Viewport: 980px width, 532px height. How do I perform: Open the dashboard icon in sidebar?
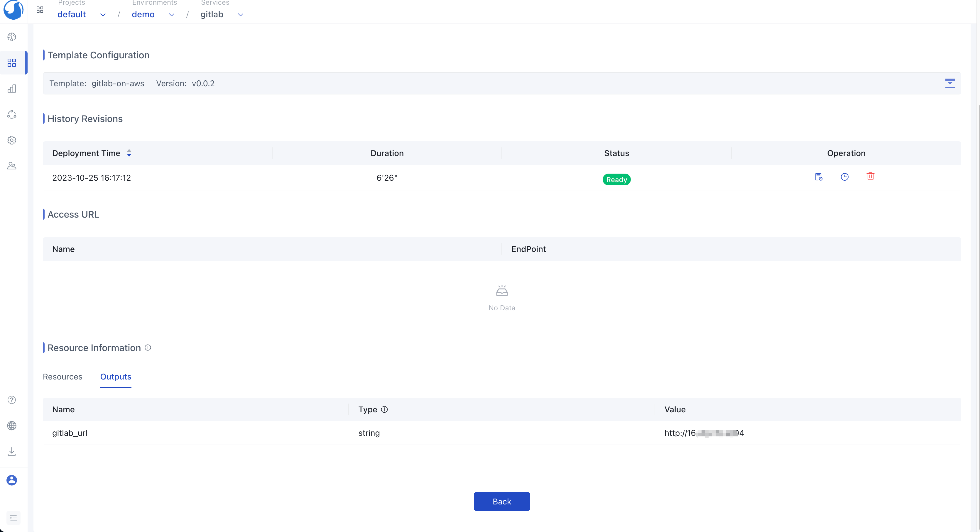[12, 37]
